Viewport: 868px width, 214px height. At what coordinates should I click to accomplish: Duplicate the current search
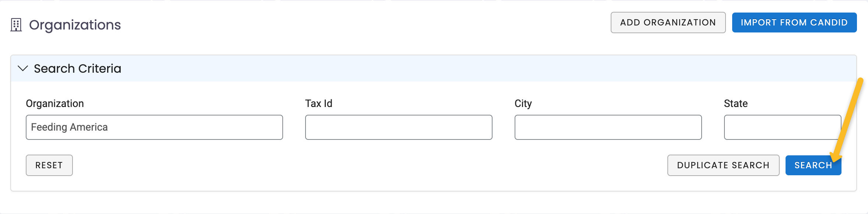coord(723,165)
